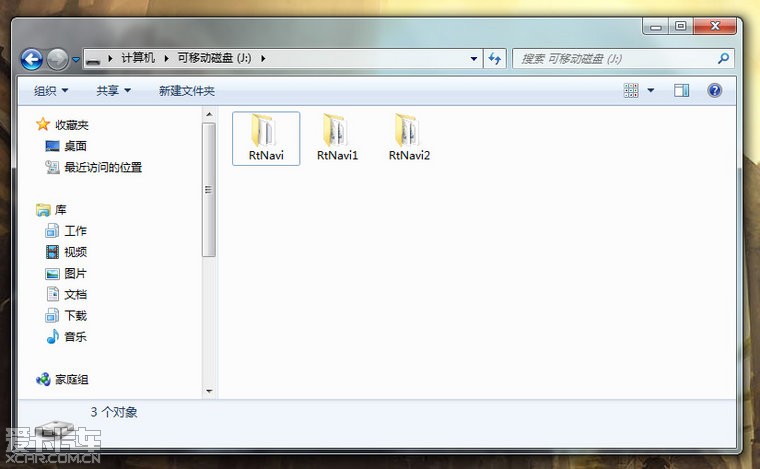
Task: Open the 文档 library
Action: click(x=76, y=295)
